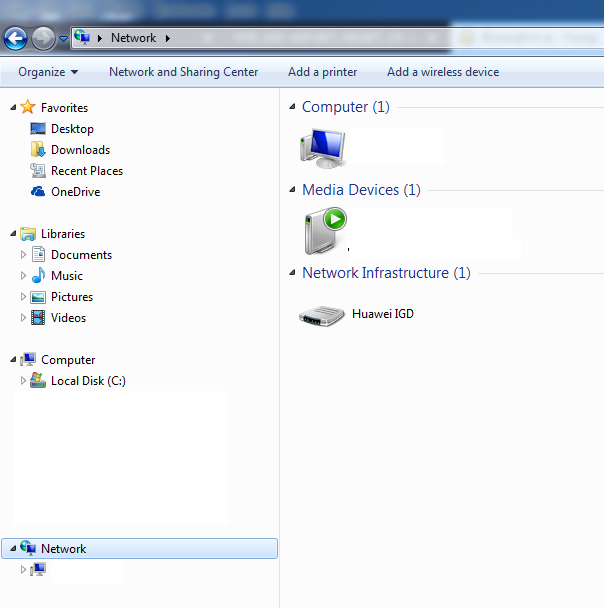Open Network and Sharing Center
This screenshot has height=608, width=604.
(x=183, y=72)
